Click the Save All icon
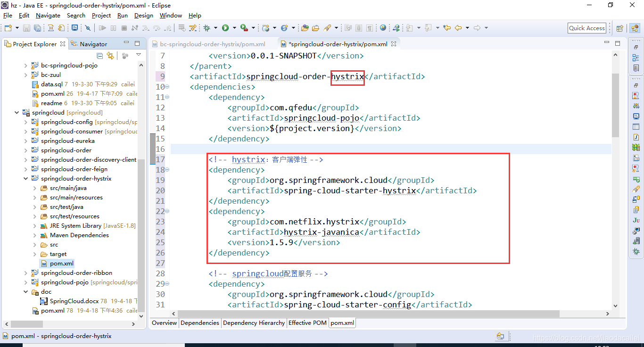Screen dimensions: 644x347 pos(37,28)
